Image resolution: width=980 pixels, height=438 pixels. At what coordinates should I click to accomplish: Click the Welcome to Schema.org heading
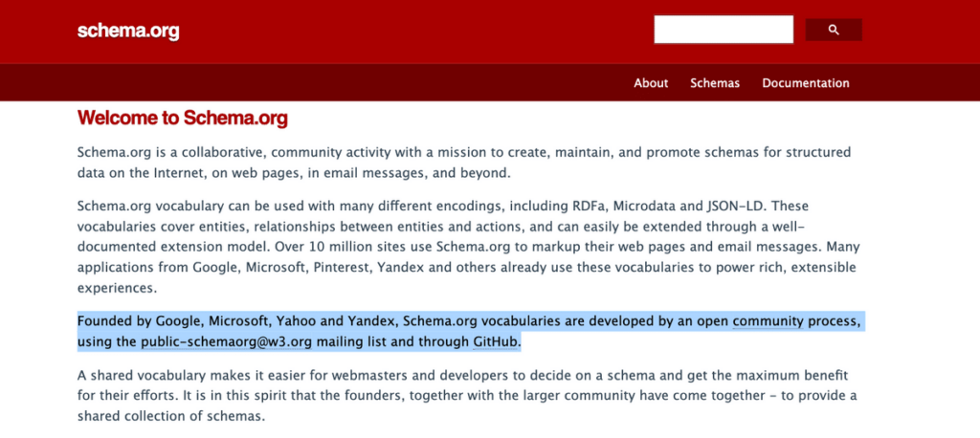tap(183, 118)
